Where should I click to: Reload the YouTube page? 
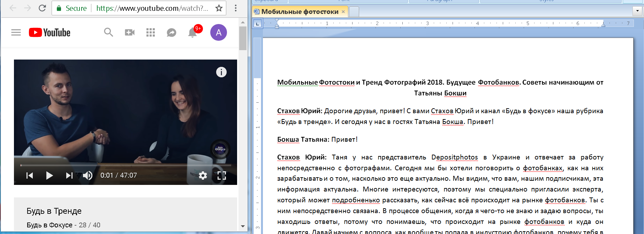point(42,8)
